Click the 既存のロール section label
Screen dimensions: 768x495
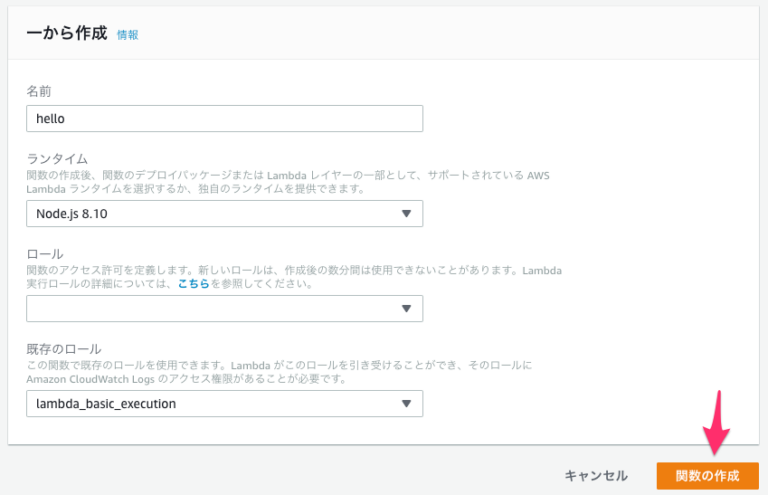tap(62, 349)
